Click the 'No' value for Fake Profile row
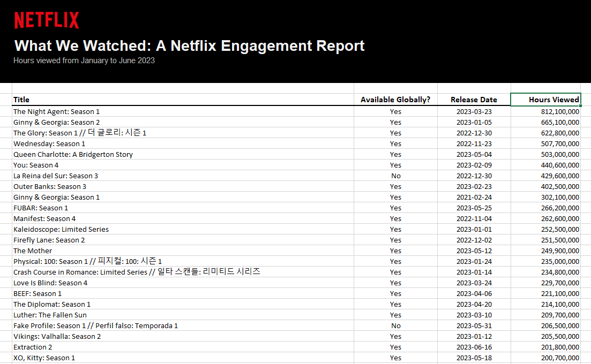Image resolution: width=591 pixels, height=364 pixels. pyautogui.click(x=396, y=326)
